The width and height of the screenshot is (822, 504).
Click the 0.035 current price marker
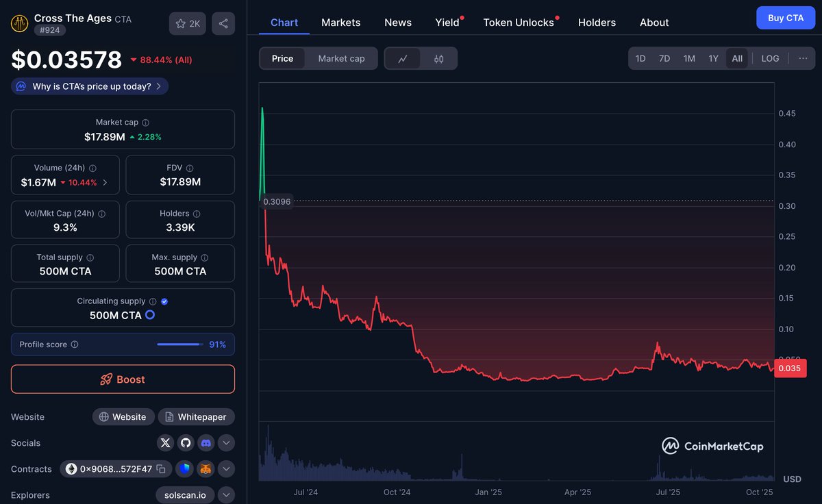790,368
